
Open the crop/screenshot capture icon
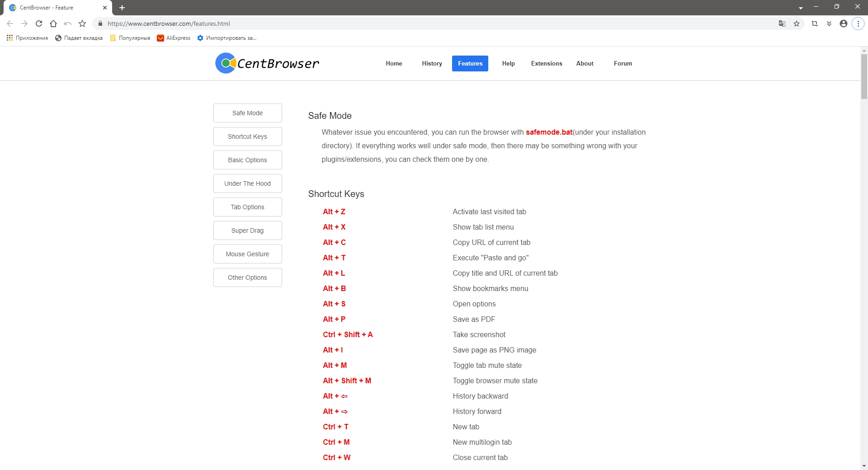click(x=815, y=23)
